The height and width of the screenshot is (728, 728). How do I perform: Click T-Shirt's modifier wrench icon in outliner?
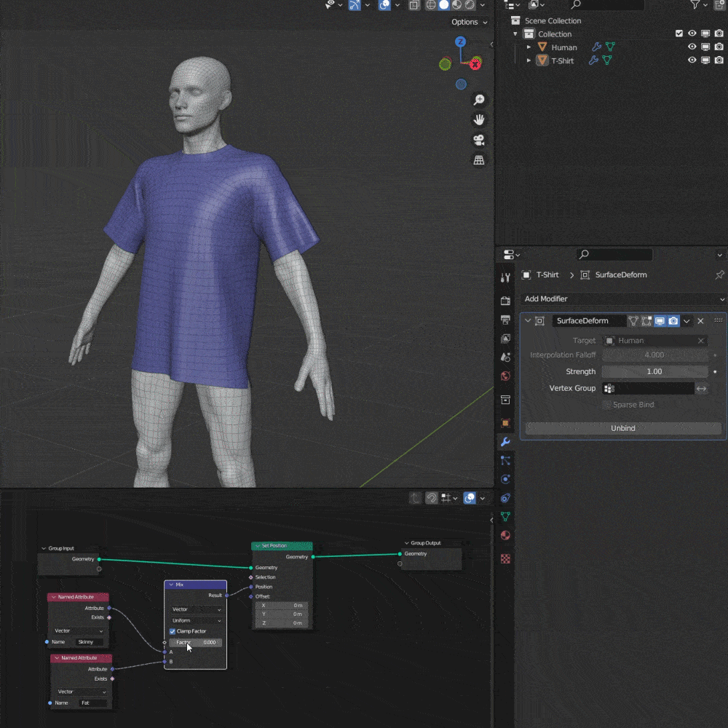[593, 60]
